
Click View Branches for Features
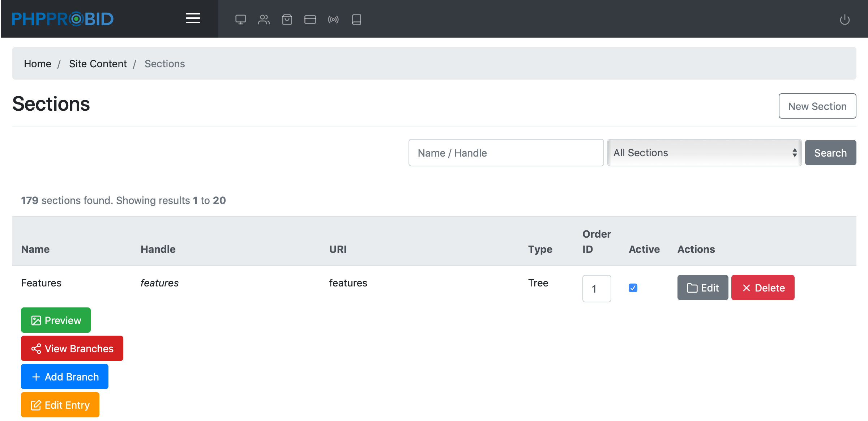(72, 348)
